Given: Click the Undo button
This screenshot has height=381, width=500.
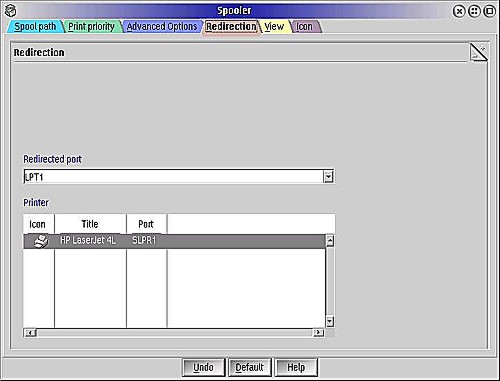Looking at the screenshot, I should coord(203,367).
